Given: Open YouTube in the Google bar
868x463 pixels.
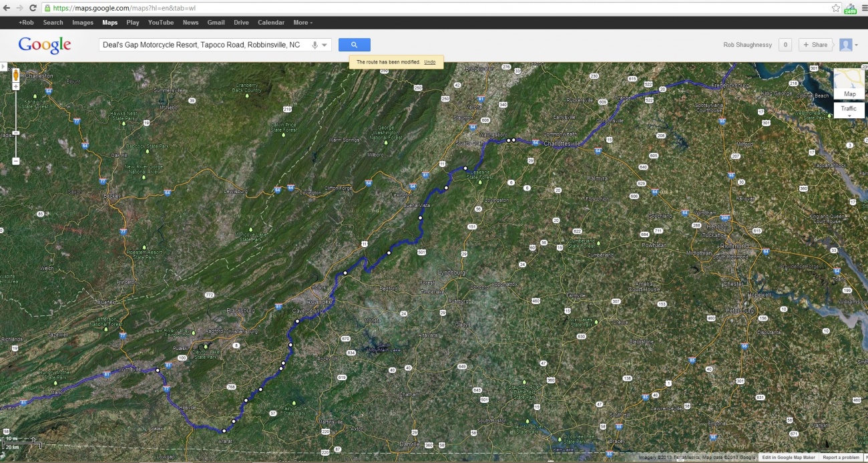Looking at the screenshot, I should 161,23.
